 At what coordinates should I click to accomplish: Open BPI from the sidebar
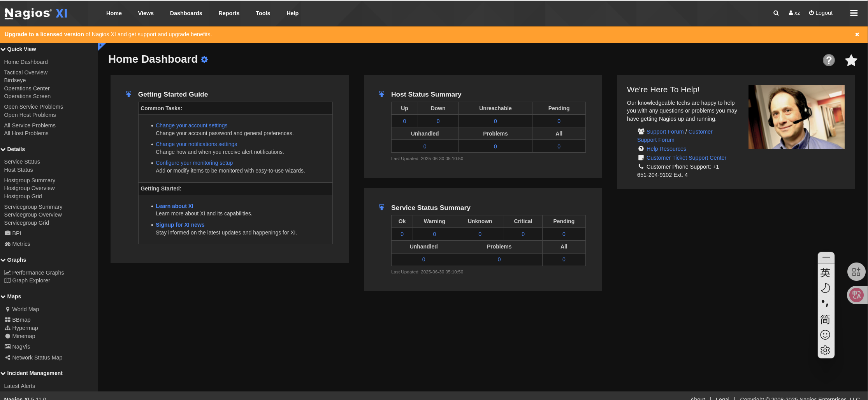click(13, 233)
